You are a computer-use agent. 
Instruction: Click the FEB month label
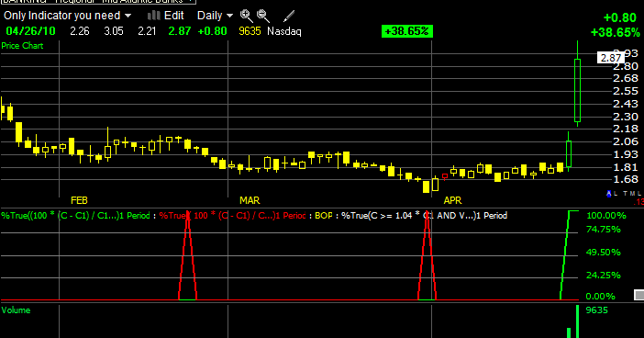pyautogui.click(x=79, y=200)
